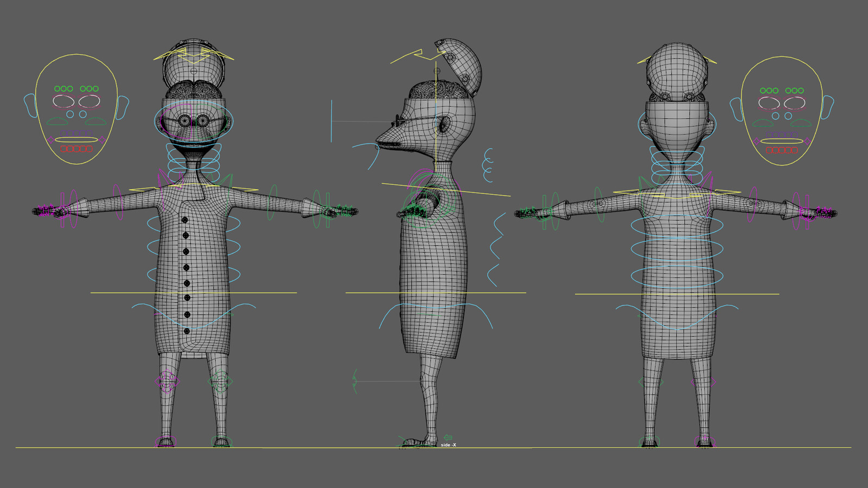Image resolution: width=868 pixels, height=488 pixels.
Task: Select cyan eye-aim vertical bar in side view
Action: click(x=331, y=121)
